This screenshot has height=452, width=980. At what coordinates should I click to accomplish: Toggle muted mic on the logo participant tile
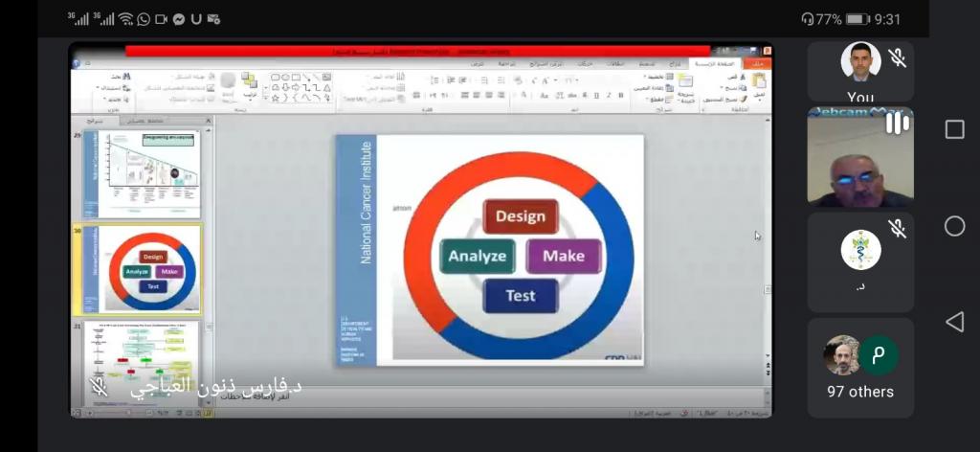coord(897,228)
